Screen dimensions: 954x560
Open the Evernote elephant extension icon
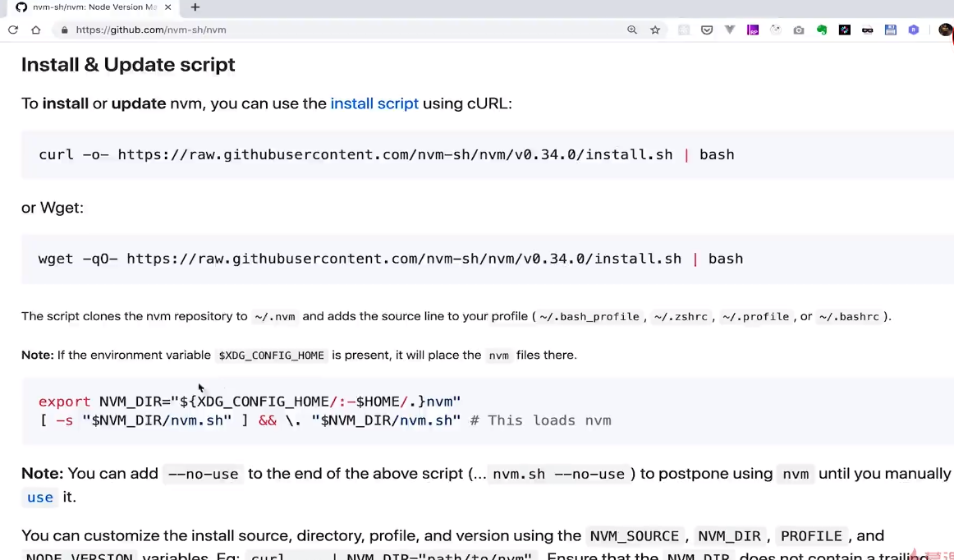[x=822, y=30]
